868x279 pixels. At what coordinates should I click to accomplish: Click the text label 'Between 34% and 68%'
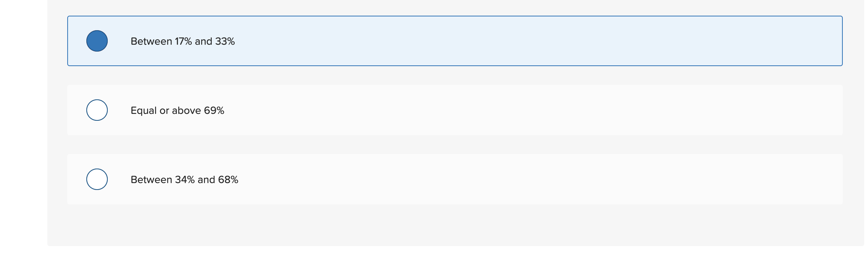pos(185,179)
